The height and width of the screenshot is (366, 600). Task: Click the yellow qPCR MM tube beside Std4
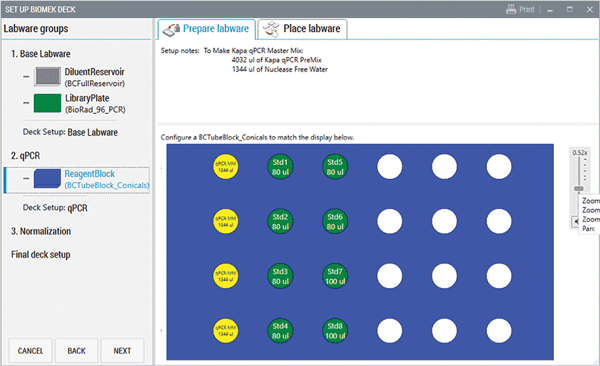225,331
